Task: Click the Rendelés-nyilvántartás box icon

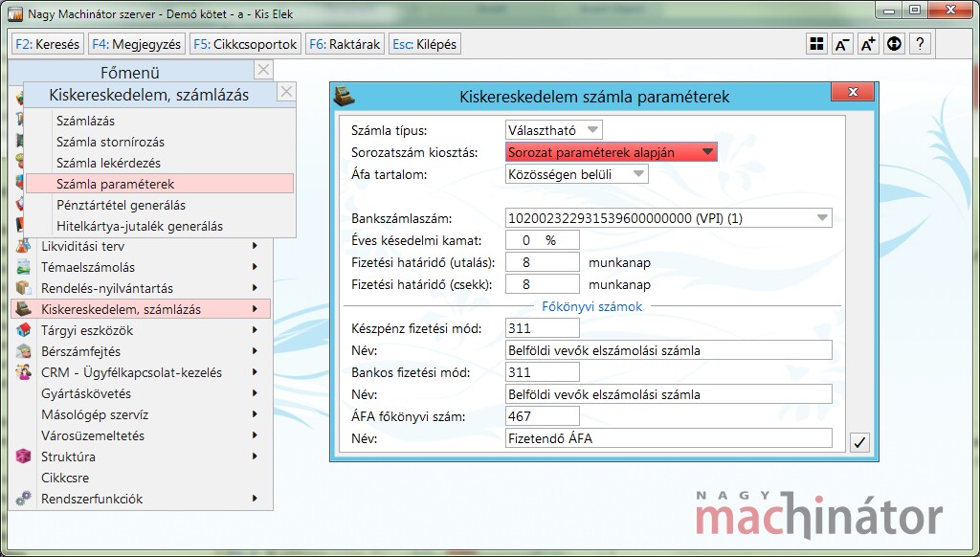Action: (23, 287)
